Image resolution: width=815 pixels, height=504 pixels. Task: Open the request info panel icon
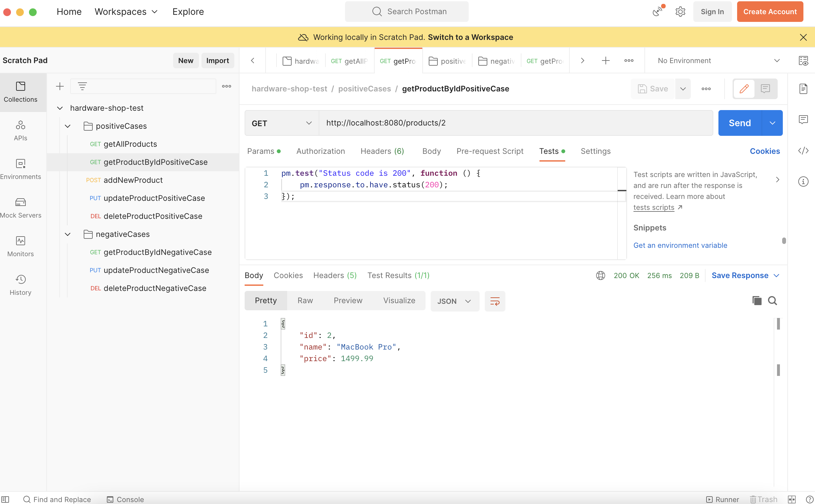tap(803, 182)
